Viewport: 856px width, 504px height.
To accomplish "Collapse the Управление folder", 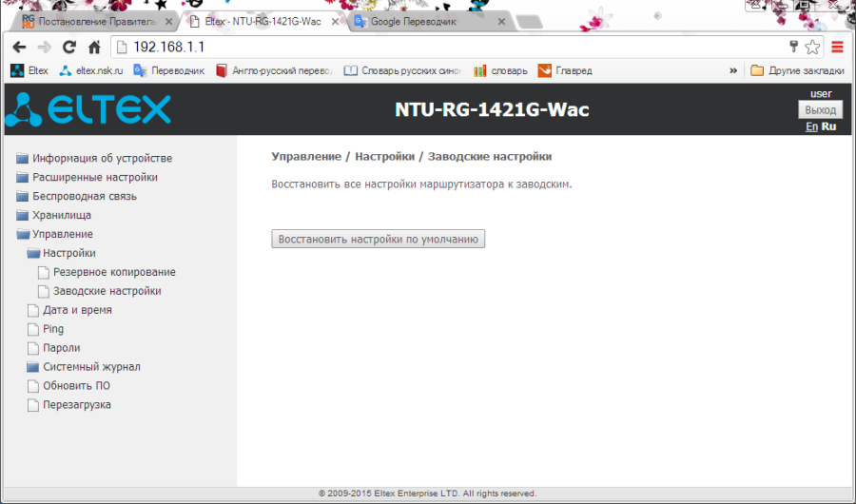I will point(54,234).
